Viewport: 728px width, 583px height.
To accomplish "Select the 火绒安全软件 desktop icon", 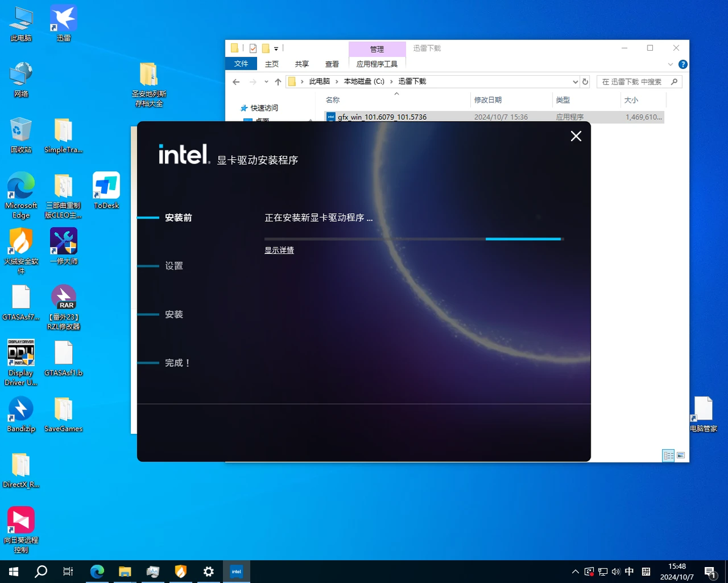I will (21, 251).
